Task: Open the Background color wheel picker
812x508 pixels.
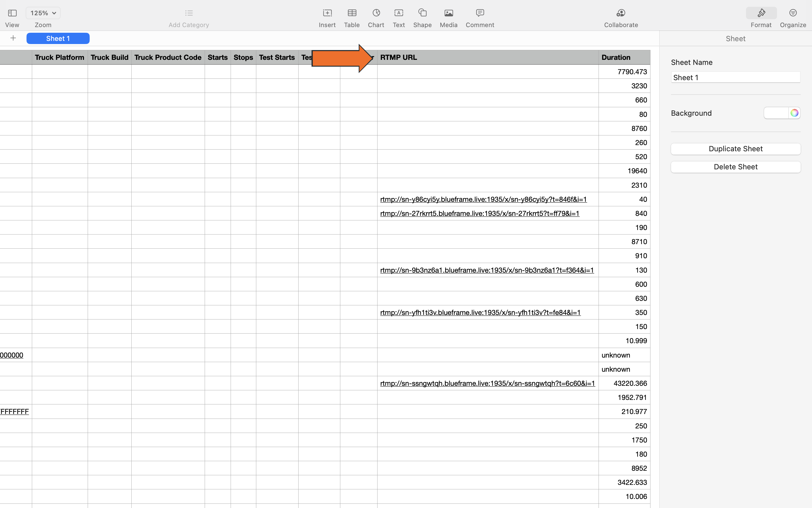Action: coord(794,113)
